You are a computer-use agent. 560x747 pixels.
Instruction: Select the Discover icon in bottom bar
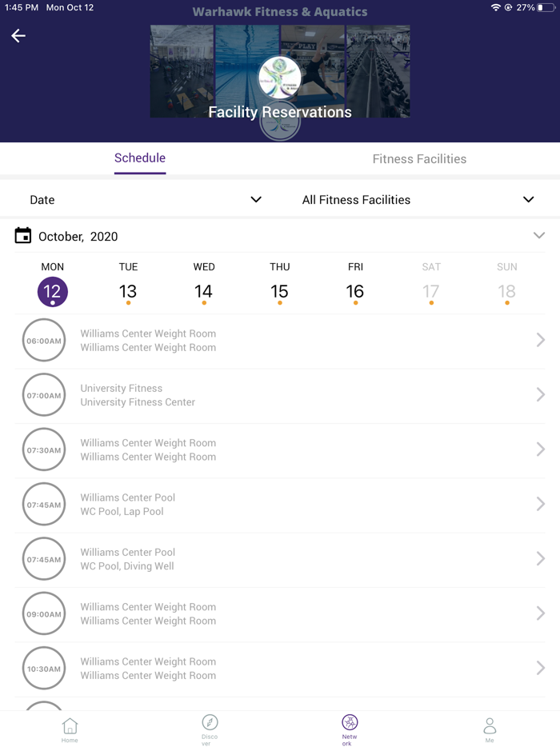[x=210, y=729]
